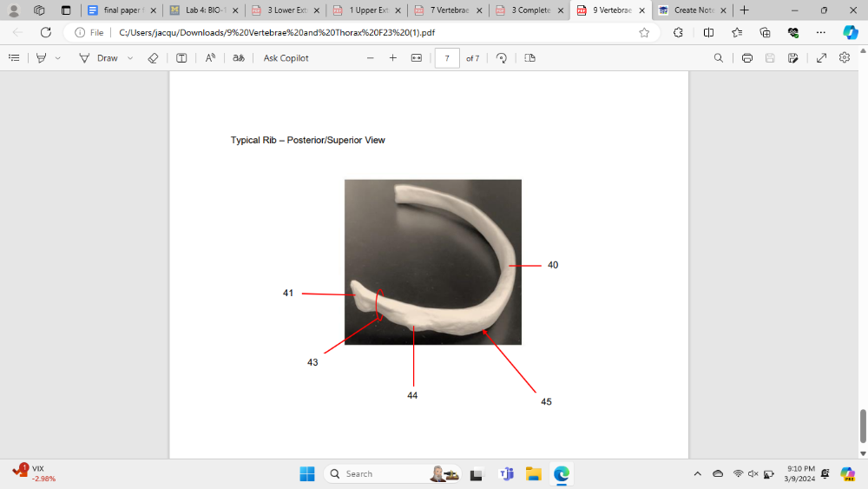Image resolution: width=868 pixels, height=489 pixels.
Task: Click the Fit to width icon
Action: [x=416, y=58]
